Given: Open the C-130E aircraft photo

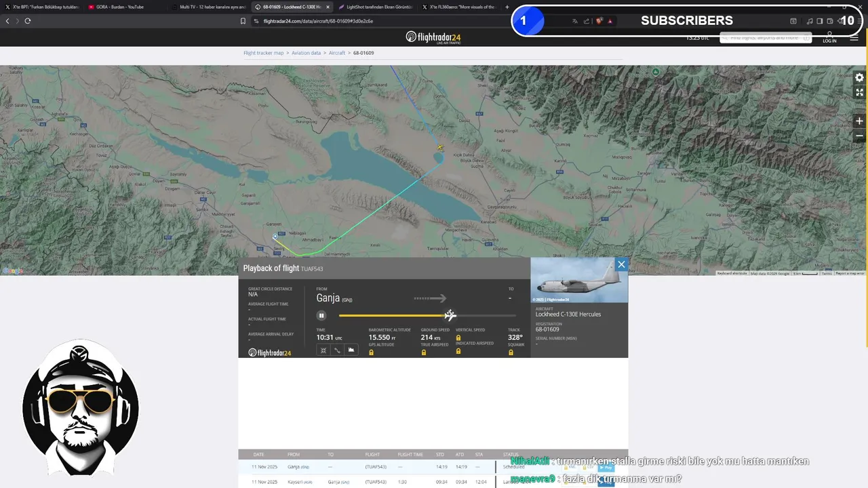Looking at the screenshot, I should pos(579,280).
